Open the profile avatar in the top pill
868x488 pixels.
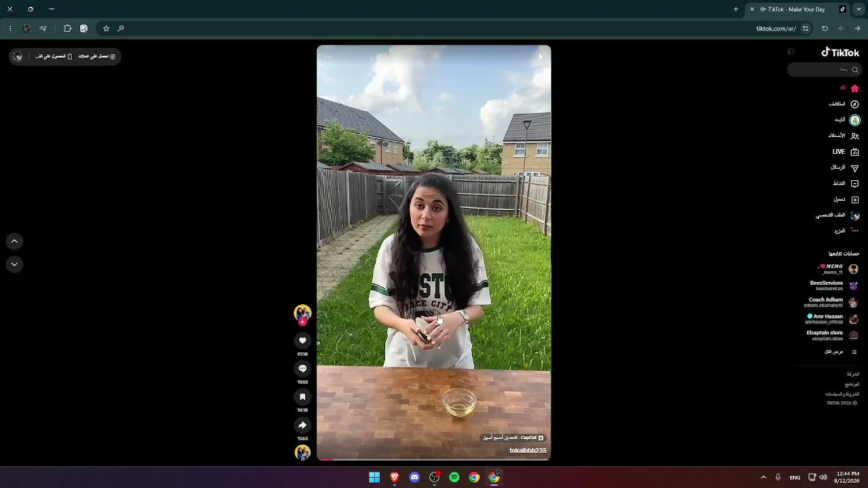pyautogui.click(x=18, y=56)
